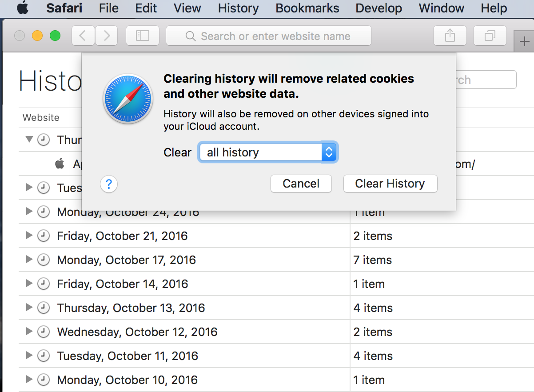Expand Monday, October 17, 2016 history
This screenshot has height=392, width=534.
[29, 260]
